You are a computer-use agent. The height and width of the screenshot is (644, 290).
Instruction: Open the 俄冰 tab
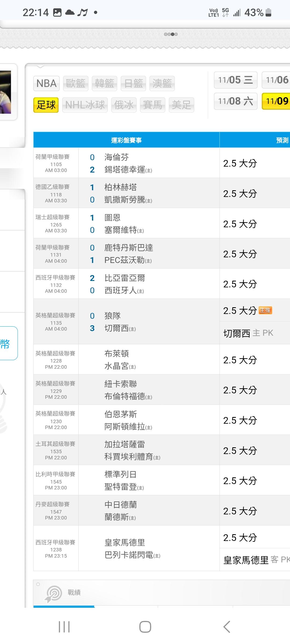(x=124, y=105)
